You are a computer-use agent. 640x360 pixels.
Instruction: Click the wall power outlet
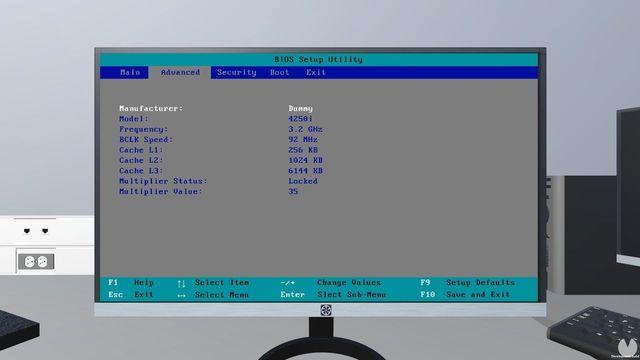click(36, 261)
